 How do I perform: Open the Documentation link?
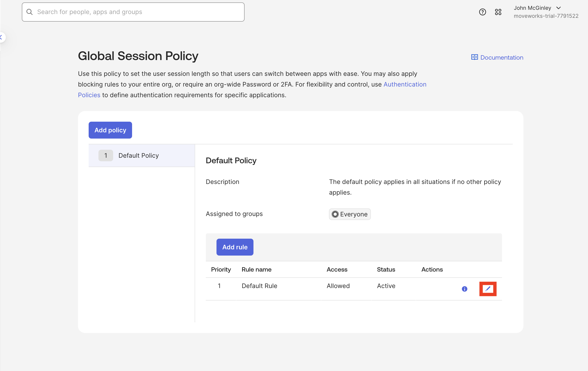[x=502, y=57]
